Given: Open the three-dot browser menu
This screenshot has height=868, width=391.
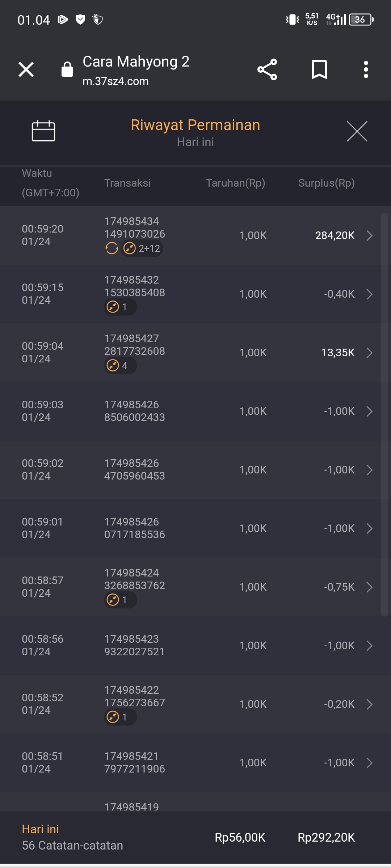Looking at the screenshot, I should pos(366,69).
